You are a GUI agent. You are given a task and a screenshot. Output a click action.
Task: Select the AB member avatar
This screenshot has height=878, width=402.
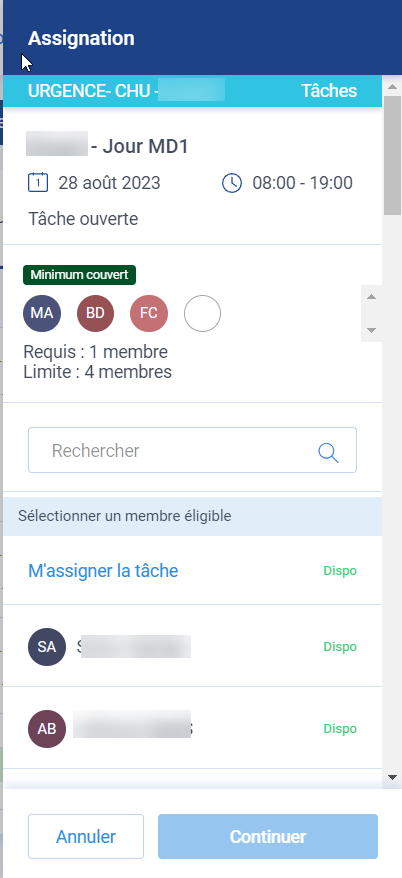(x=47, y=728)
